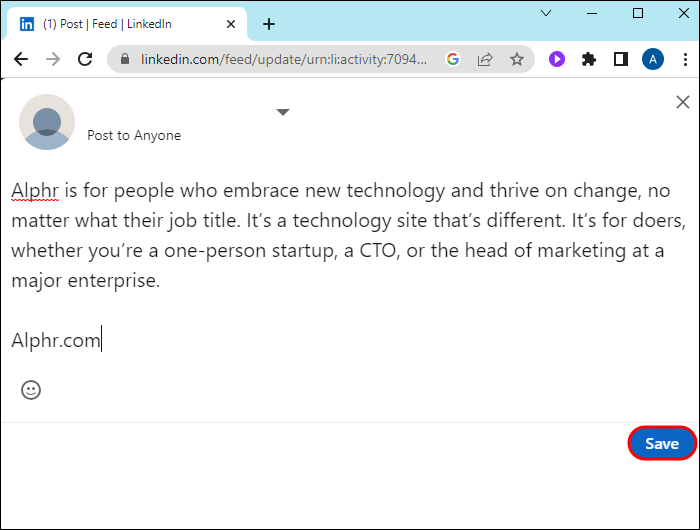The width and height of the screenshot is (700, 530).
Task: Toggle the browser side panel icon
Action: (621, 59)
